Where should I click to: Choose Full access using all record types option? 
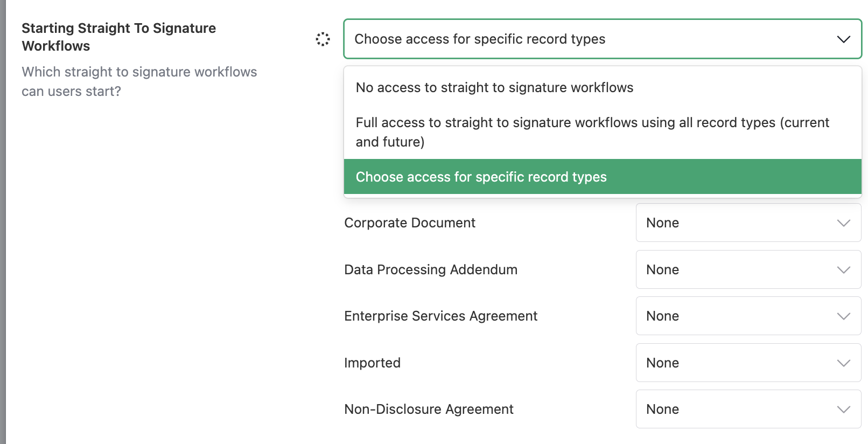[603, 132]
